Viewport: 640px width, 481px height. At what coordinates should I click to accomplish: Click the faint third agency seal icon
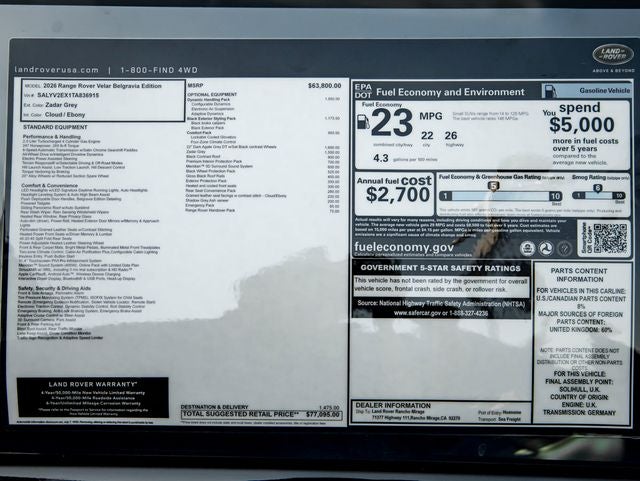click(x=565, y=248)
